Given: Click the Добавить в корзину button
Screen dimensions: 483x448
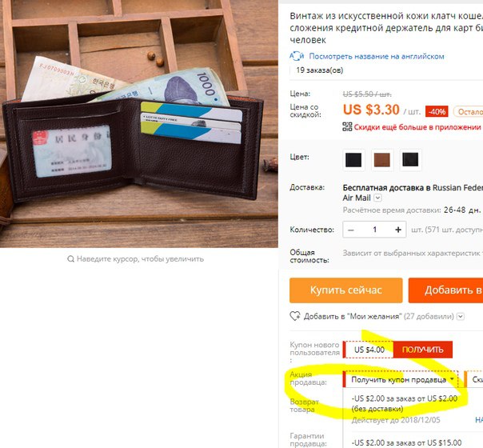Looking at the screenshot, I should (x=445, y=290).
